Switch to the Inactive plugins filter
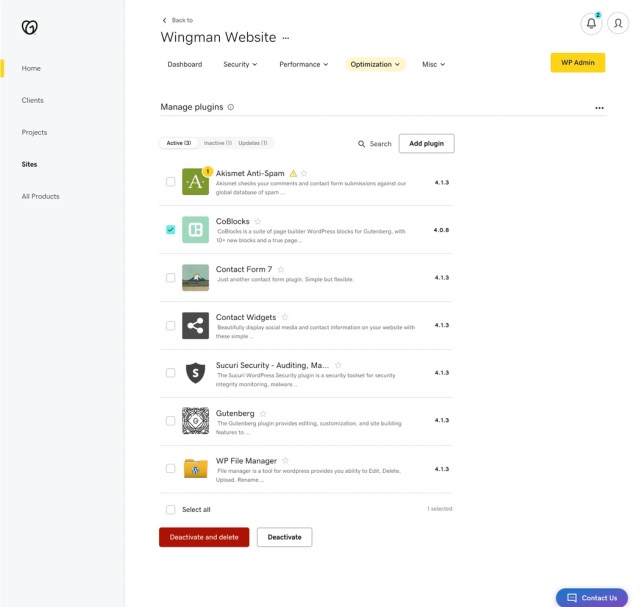640x607 pixels. (218, 143)
